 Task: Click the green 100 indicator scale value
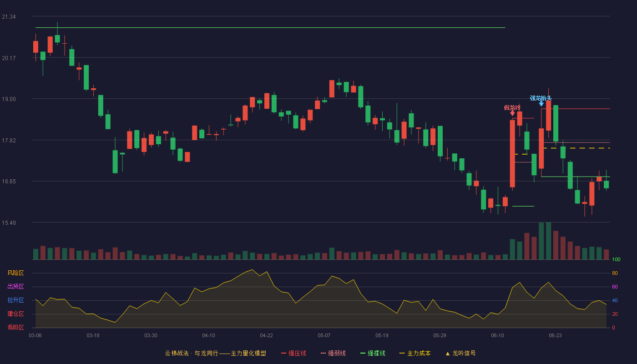click(x=616, y=260)
